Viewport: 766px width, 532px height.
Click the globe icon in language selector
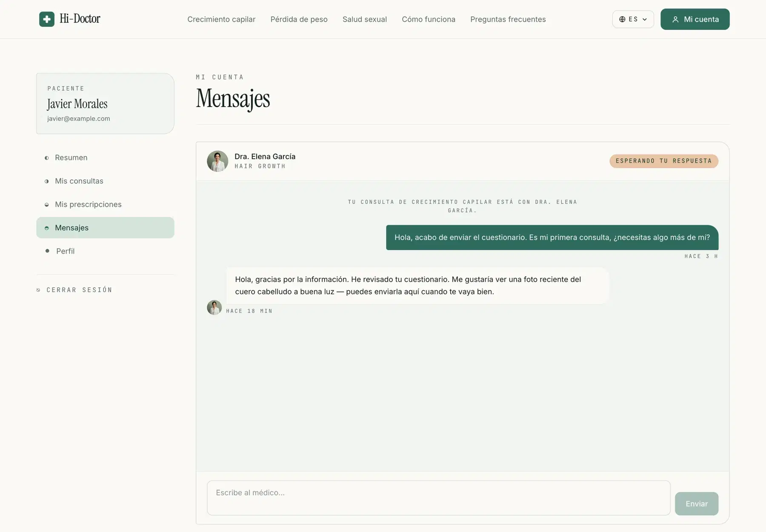click(x=623, y=19)
